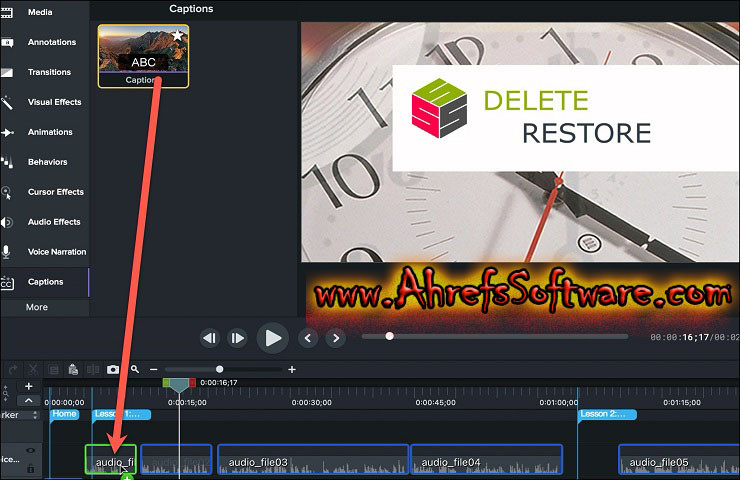Open the Marker track dropdown stepper
This screenshot has width=740, height=480.
click(x=35, y=415)
